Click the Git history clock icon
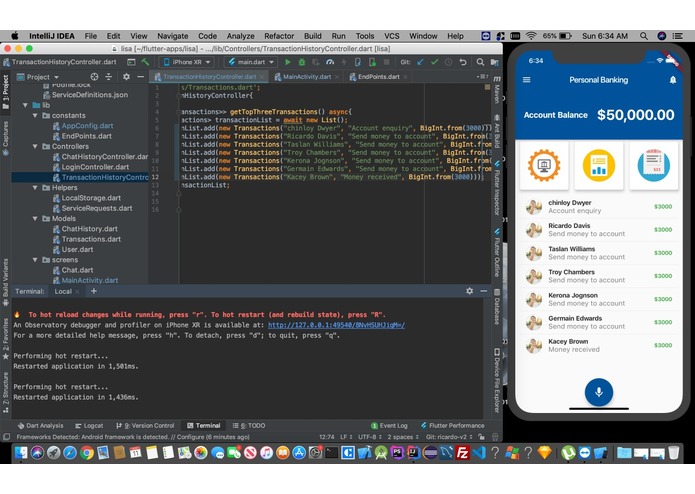The image size is (695, 494). (449, 62)
